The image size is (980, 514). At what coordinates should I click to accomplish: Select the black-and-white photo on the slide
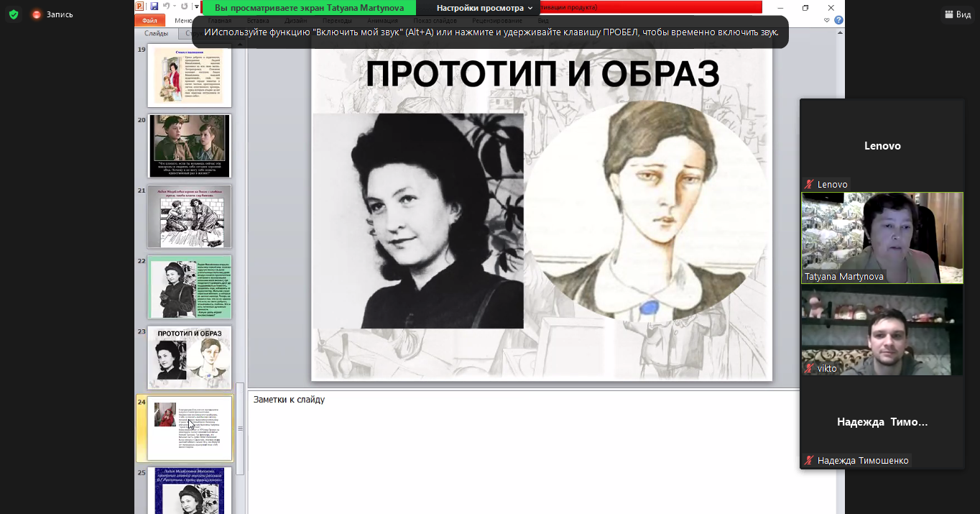(417, 221)
